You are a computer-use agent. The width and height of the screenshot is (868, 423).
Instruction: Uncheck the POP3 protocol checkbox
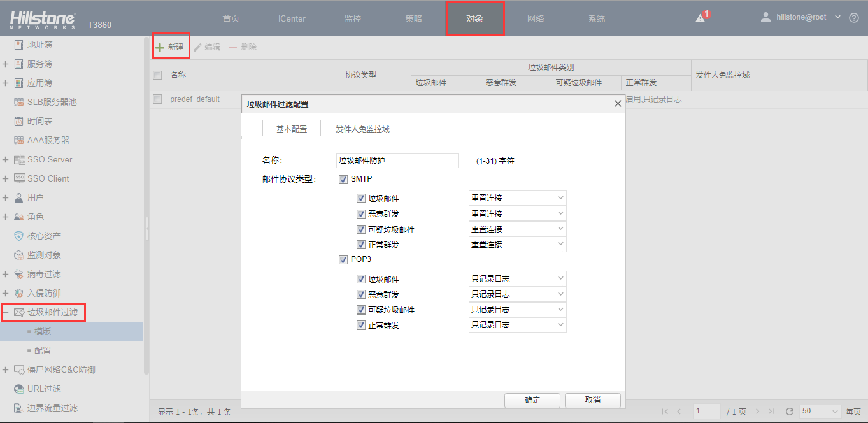(x=343, y=260)
